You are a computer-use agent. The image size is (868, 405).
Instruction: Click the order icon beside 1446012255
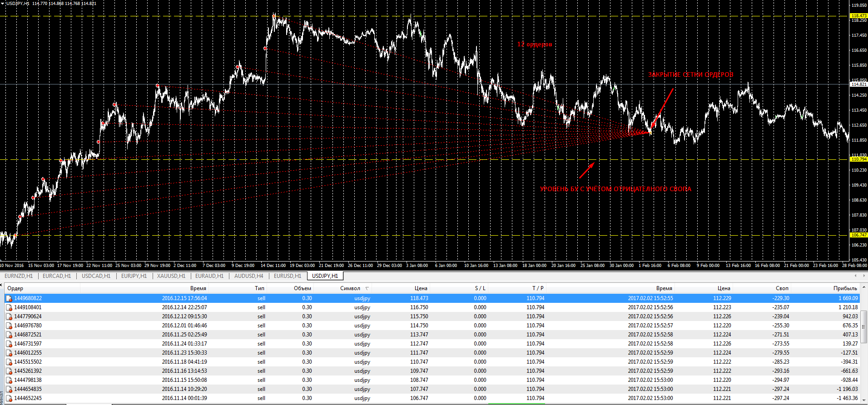9,353
